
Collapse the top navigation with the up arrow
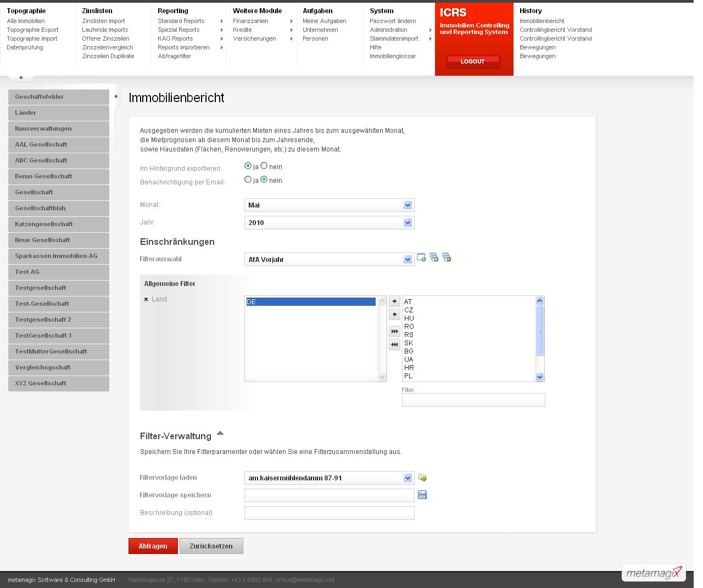click(x=21, y=77)
